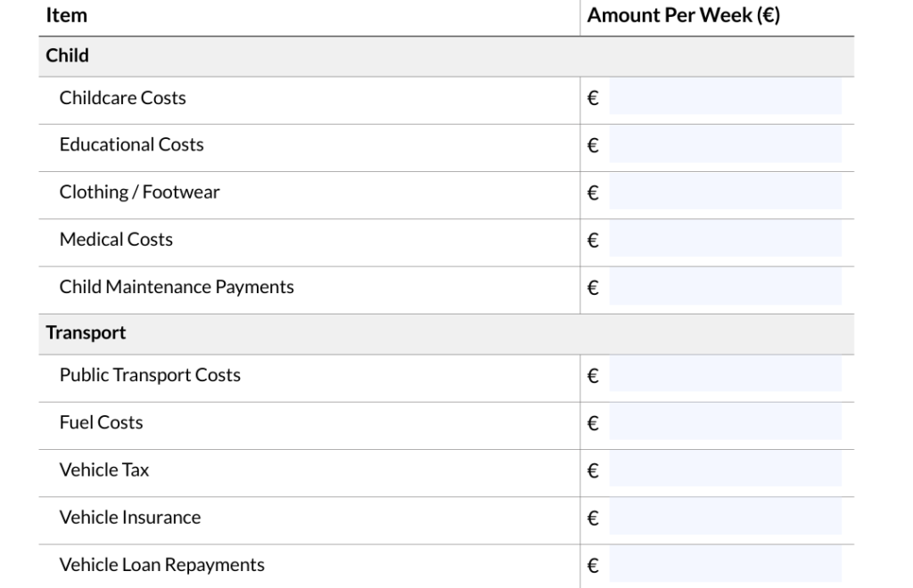Select the Fuel Costs label text
Viewport: 913px width, 588px height.
pyautogui.click(x=101, y=423)
